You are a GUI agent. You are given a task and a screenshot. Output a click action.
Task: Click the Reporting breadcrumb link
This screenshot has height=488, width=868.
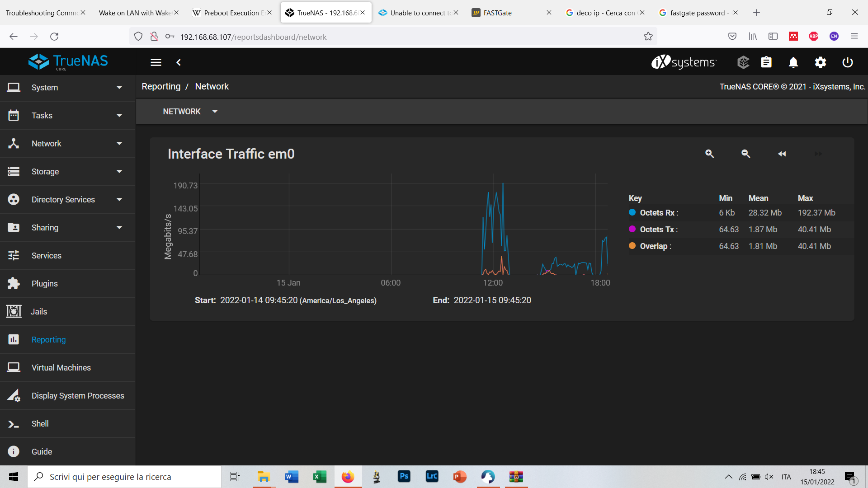(161, 86)
